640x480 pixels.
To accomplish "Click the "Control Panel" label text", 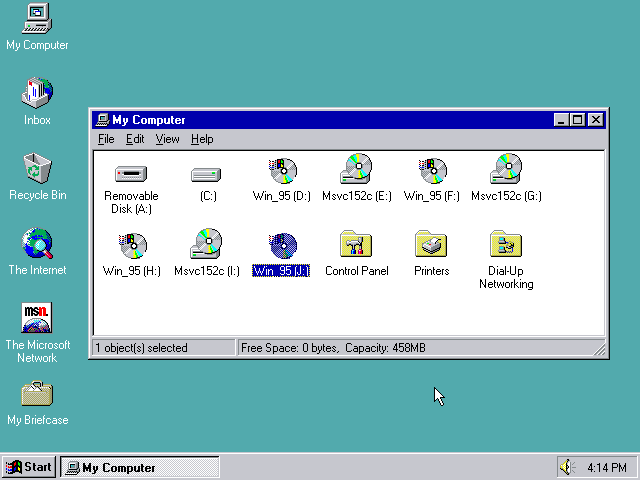I will [x=357, y=271].
